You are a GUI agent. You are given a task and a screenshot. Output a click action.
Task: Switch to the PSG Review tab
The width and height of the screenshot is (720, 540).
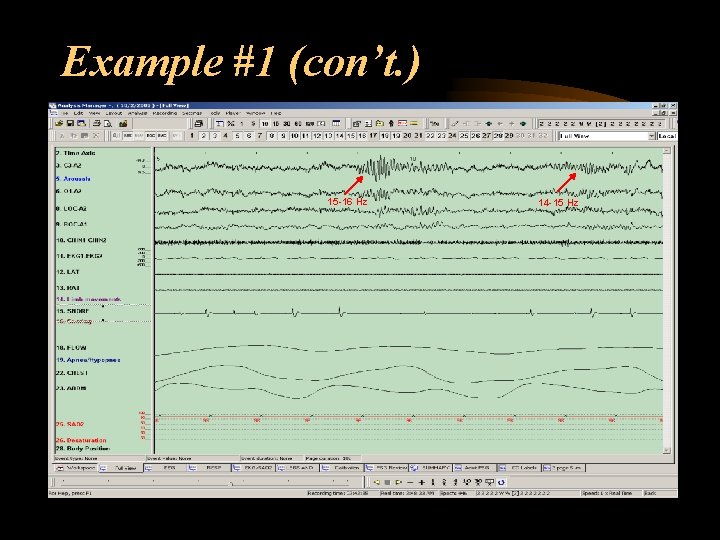pos(387,468)
